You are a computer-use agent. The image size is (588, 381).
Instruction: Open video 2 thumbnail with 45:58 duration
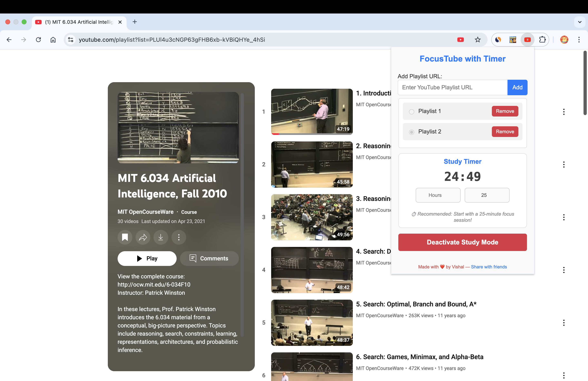[x=312, y=164]
